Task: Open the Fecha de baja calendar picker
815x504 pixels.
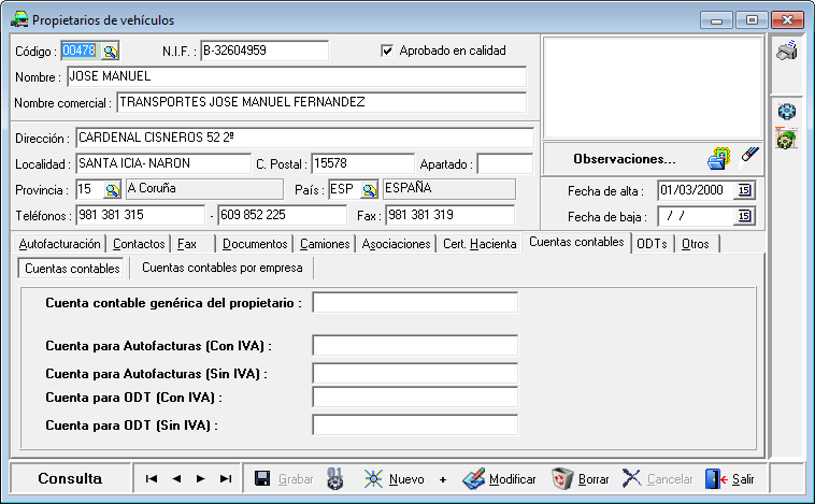Action: [x=745, y=217]
